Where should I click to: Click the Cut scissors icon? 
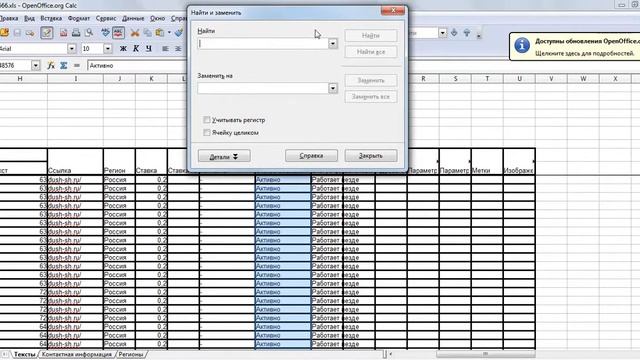(135, 33)
